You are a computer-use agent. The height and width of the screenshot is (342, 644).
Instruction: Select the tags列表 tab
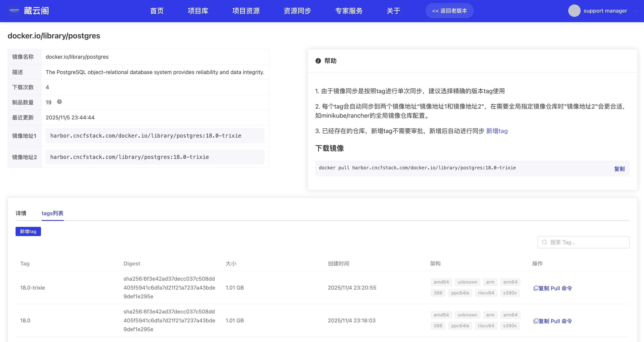point(52,213)
